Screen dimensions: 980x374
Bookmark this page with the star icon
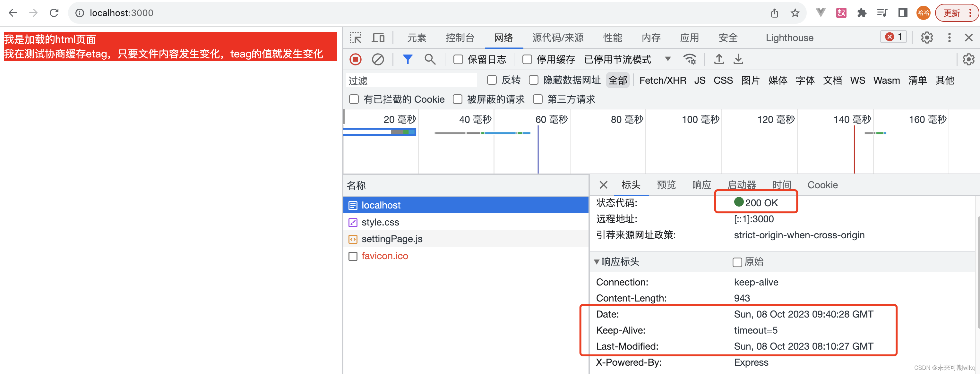795,13
